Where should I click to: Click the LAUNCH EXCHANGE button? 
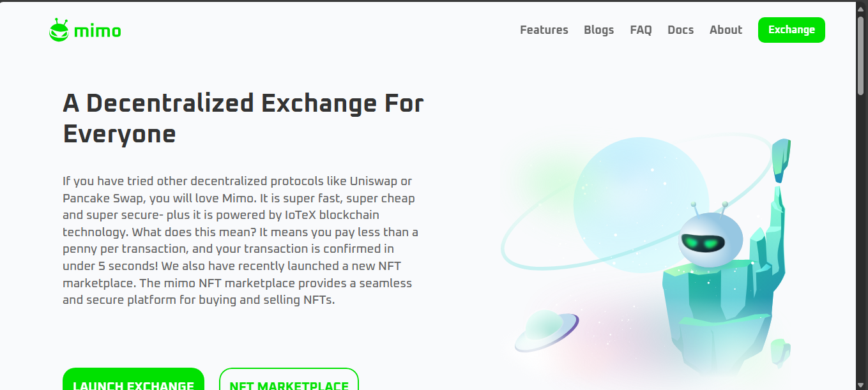coord(133,382)
